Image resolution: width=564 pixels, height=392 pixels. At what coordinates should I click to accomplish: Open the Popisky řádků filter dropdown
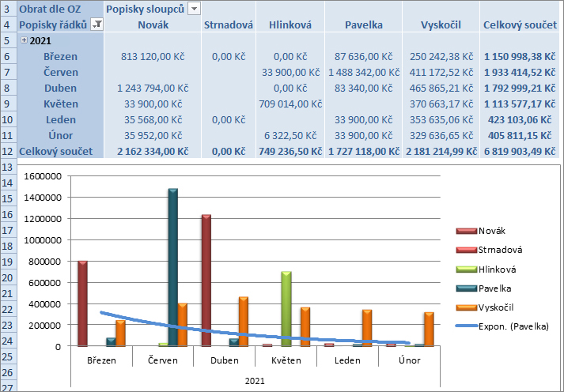coord(97,24)
